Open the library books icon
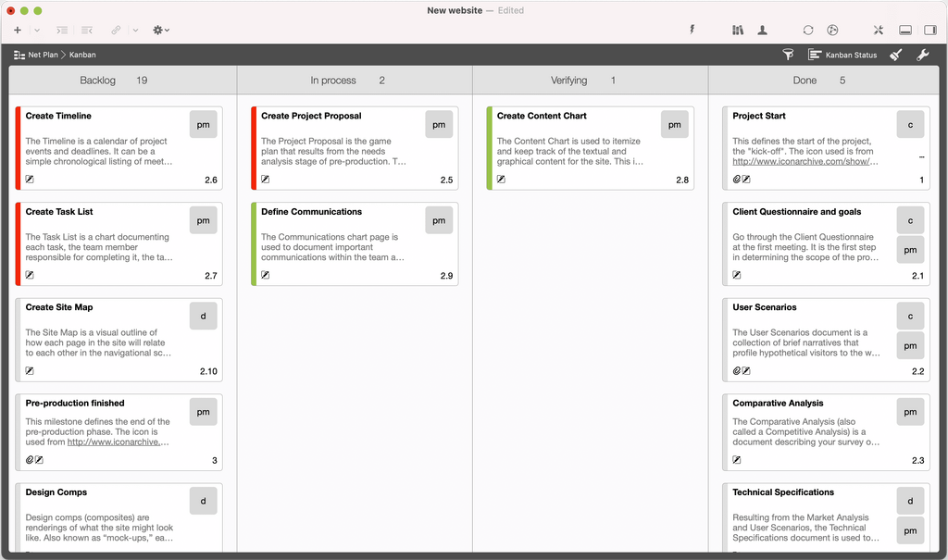Image resolution: width=948 pixels, height=560 pixels. 738,31
